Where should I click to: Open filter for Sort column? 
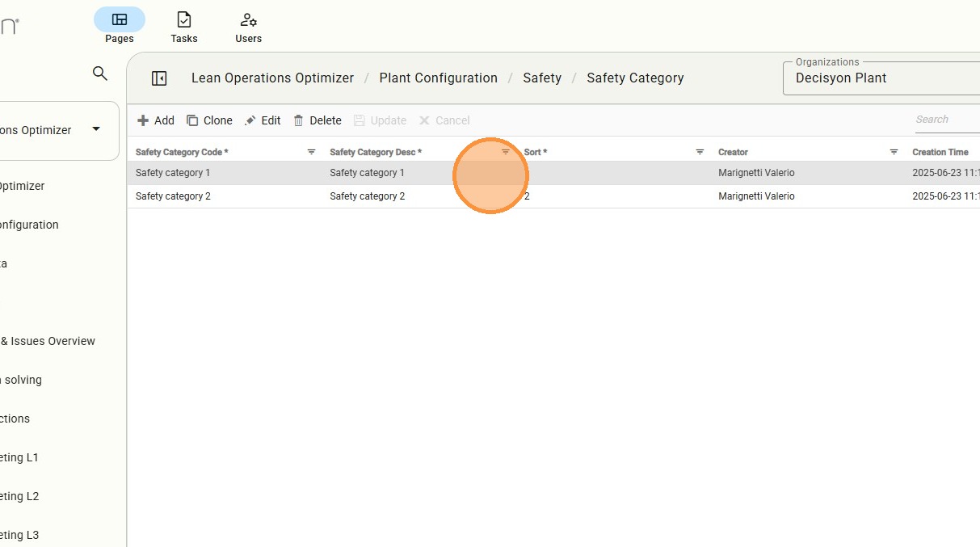click(700, 152)
